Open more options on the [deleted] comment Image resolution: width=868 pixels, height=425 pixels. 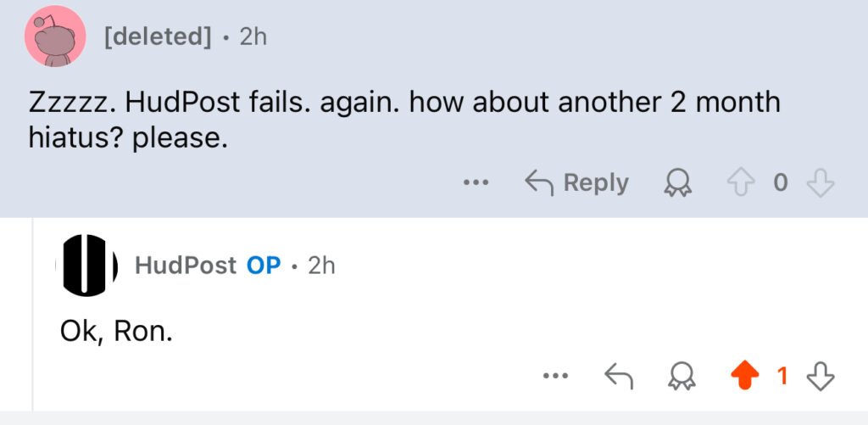[476, 182]
